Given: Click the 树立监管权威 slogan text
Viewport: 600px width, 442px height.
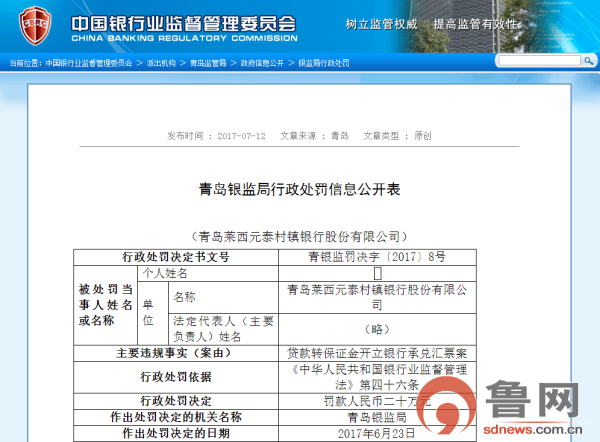Looking at the screenshot, I should click(x=382, y=24).
